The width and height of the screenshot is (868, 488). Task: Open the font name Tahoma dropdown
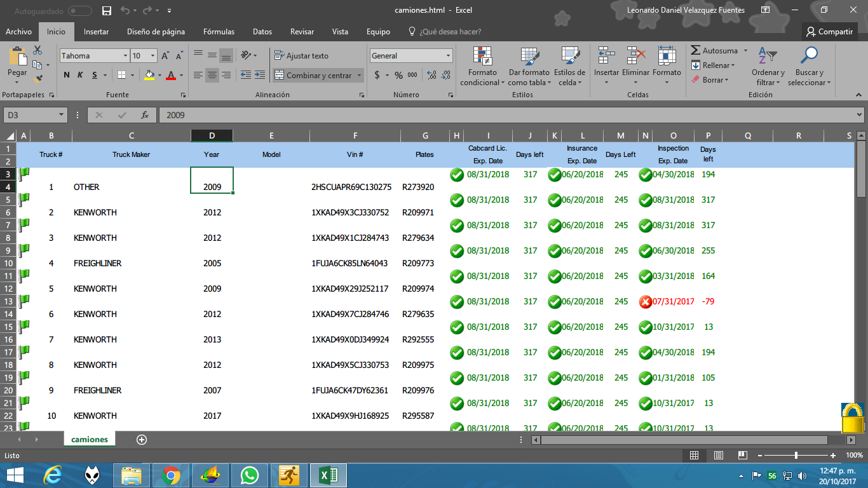tap(125, 56)
